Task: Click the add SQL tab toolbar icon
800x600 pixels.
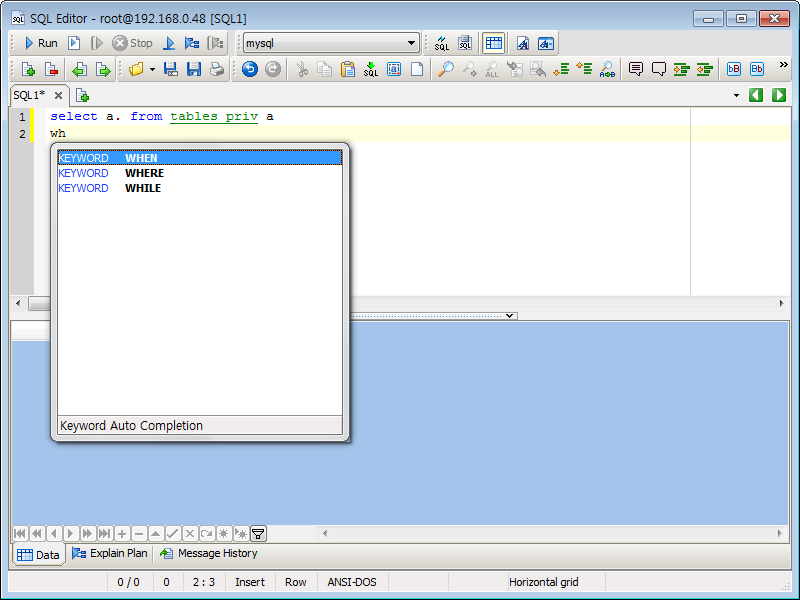Action: click(29, 69)
